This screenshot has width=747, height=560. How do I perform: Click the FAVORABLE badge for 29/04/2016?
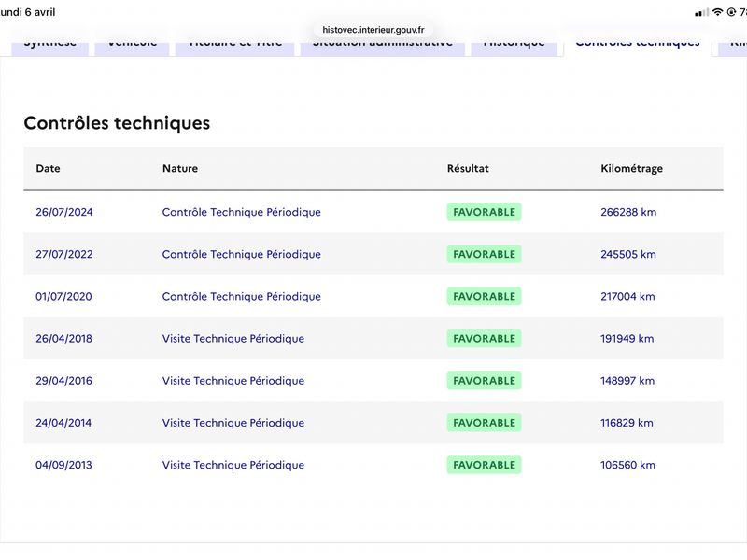(x=484, y=380)
